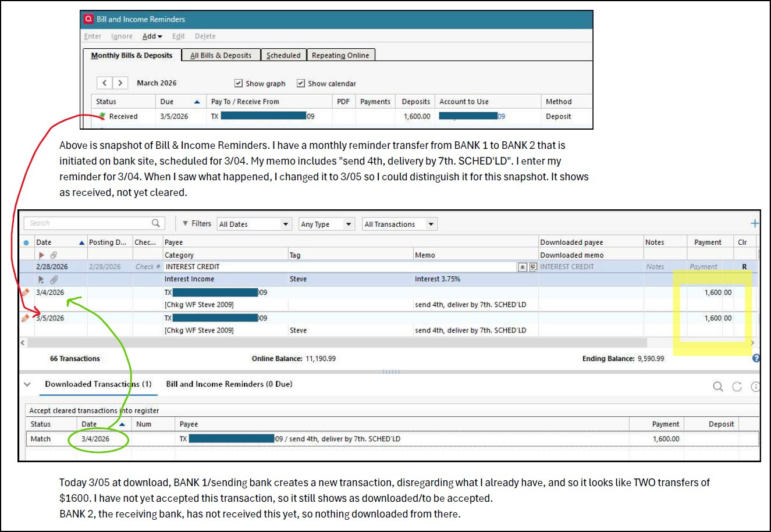This screenshot has width=771, height=532.
Task: Refresh downloaded transactions
Action: point(737,387)
